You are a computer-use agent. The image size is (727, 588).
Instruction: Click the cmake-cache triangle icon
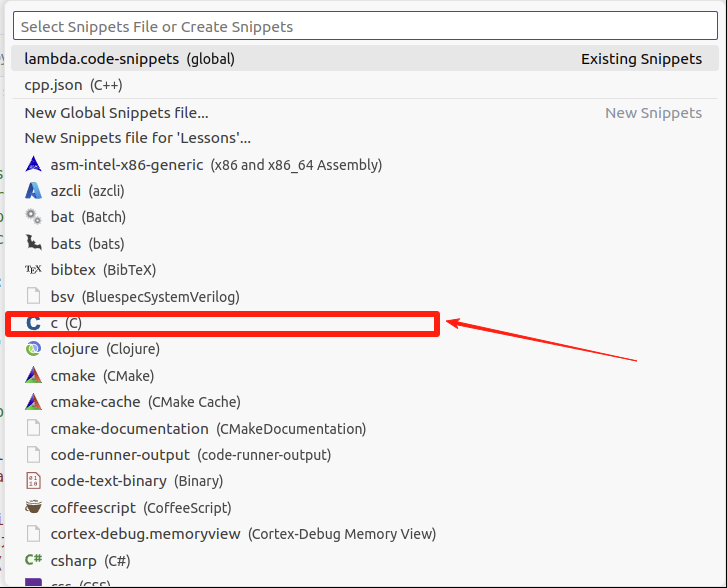click(33, 402)
